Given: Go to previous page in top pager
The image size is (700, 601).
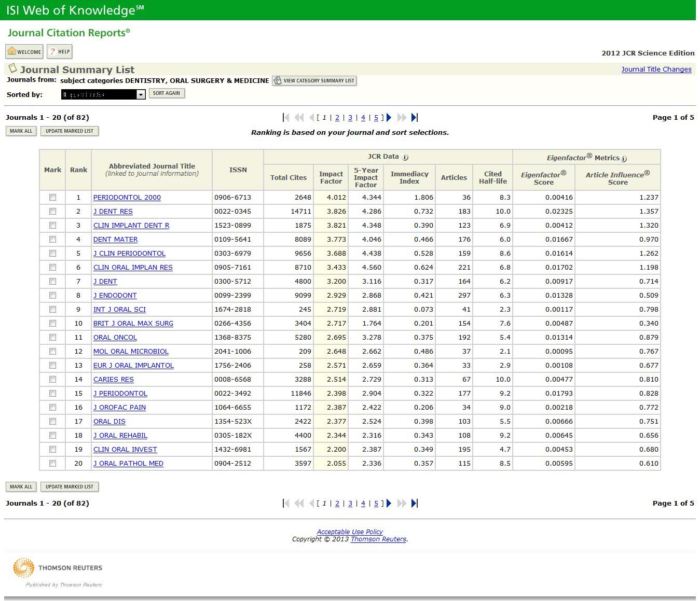Looking at the screenshot, I should click(311, 118).
